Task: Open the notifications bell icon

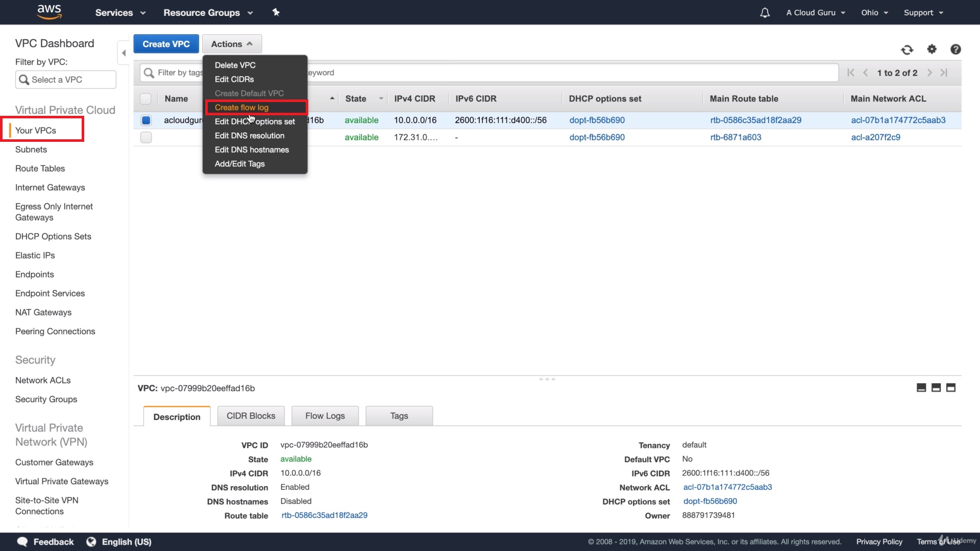Action: coord(765,13)
